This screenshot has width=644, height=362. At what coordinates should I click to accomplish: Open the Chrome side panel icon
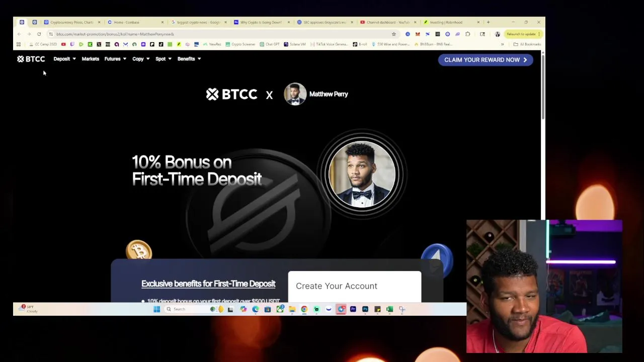tap(482, 34)
